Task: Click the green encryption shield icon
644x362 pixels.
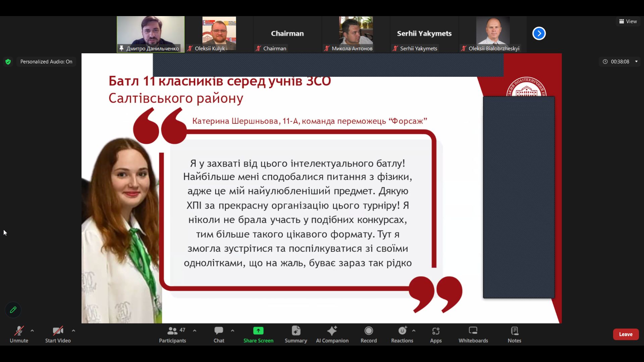Action: tap(8, 62)
